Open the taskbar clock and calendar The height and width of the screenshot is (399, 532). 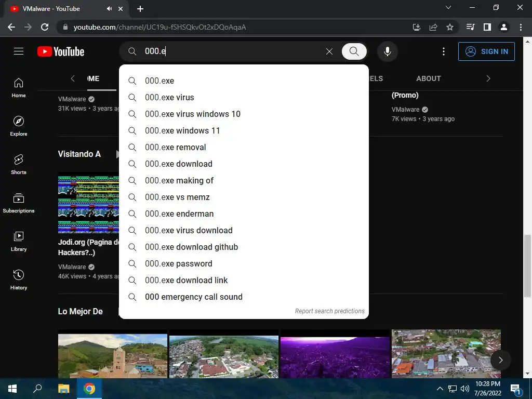tap(487, 389)
